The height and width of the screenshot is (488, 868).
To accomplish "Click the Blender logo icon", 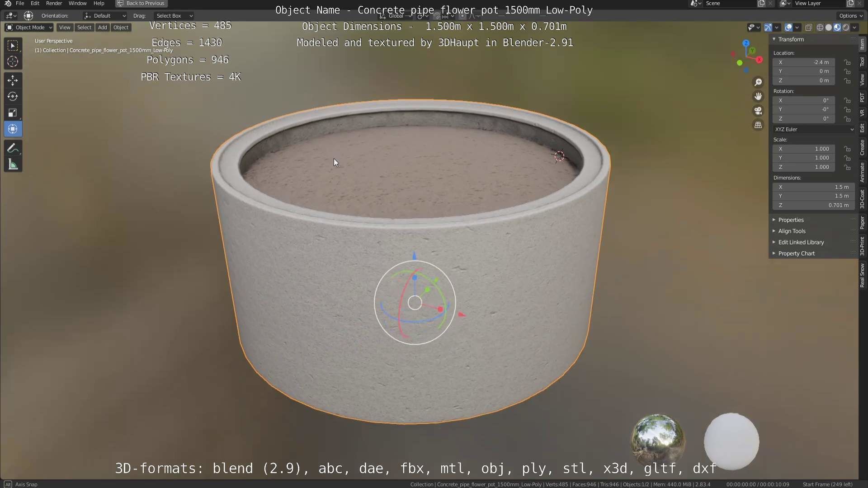I will pyautogui.click(x=8, y=3).
